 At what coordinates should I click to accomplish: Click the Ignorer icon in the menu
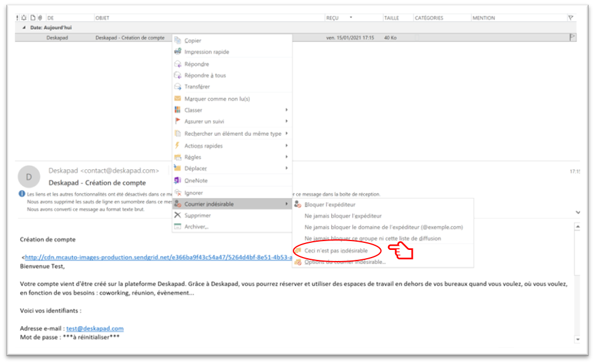[178, 193]
